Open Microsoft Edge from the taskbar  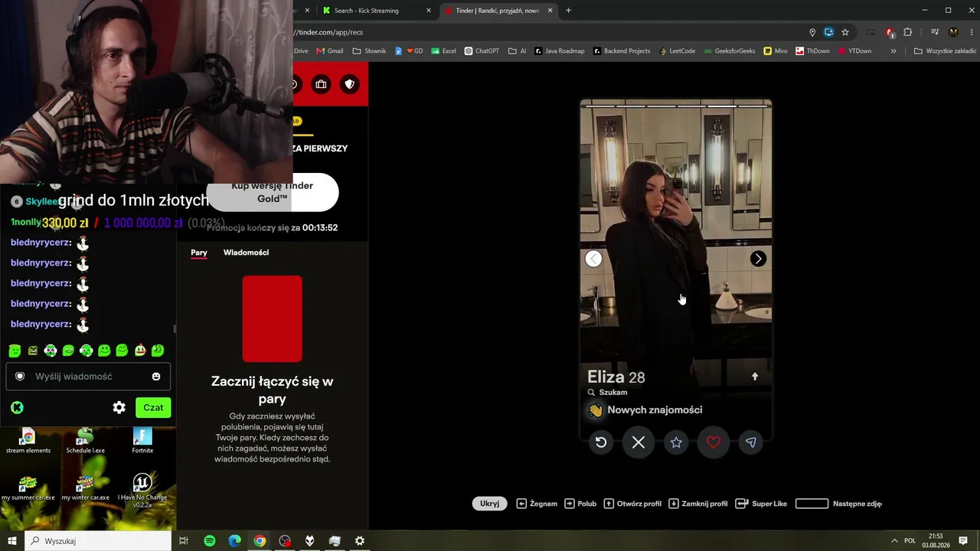pyautogui.click(x=235, y=541)
